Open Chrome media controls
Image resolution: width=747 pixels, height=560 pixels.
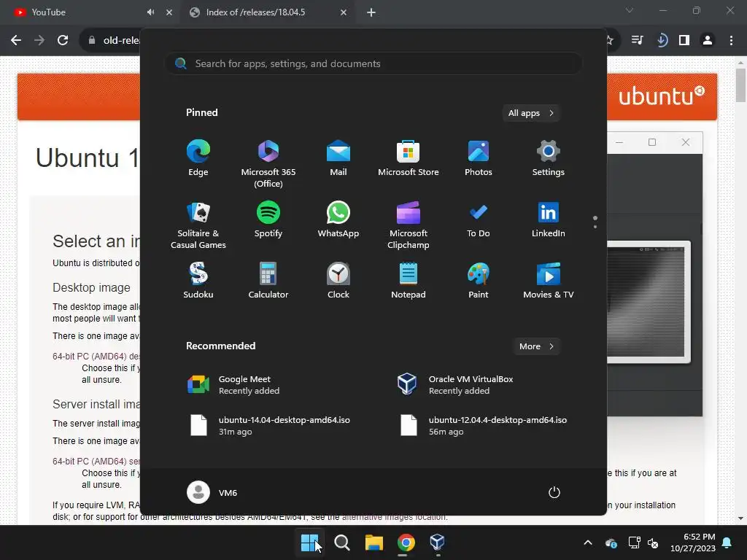[x=637, y=40]
